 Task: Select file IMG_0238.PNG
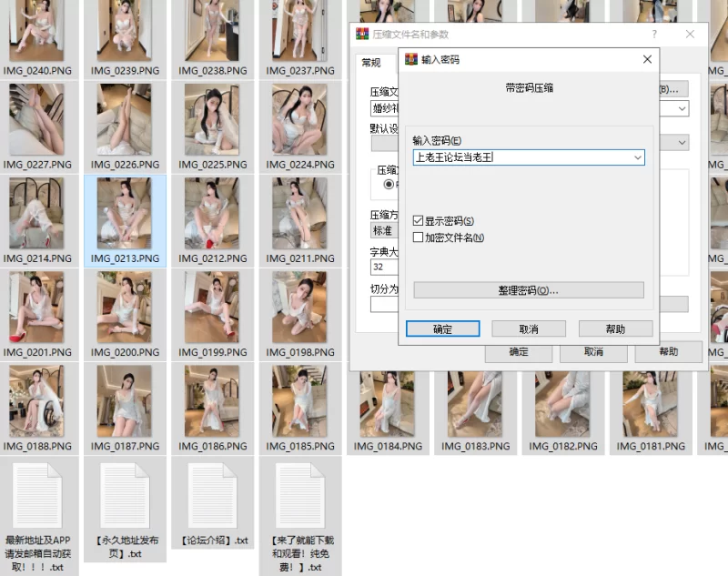[212, 39]
